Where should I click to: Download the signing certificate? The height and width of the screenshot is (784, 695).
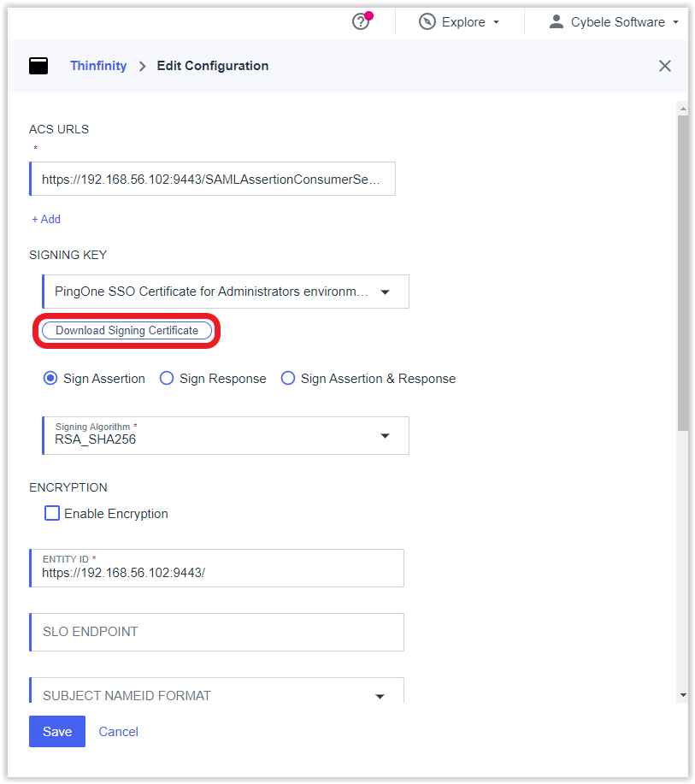click(127, 331)
